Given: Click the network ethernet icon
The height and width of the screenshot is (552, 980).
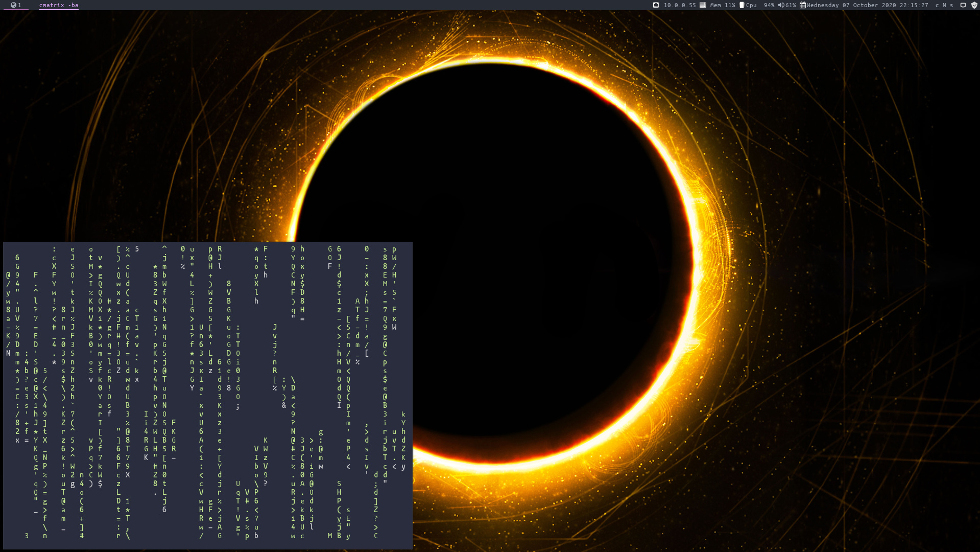Looking at the screenshot, I should coord(656,5).
